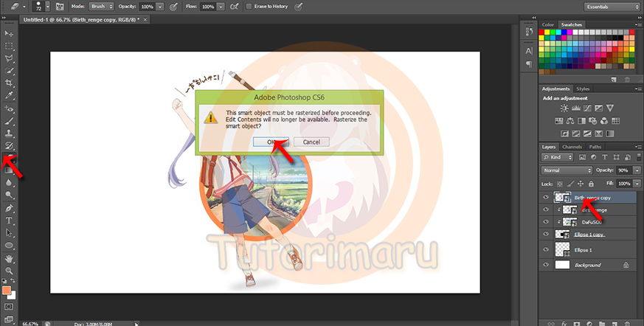
Task: Hide the Background layer
Action: [546, 265]
